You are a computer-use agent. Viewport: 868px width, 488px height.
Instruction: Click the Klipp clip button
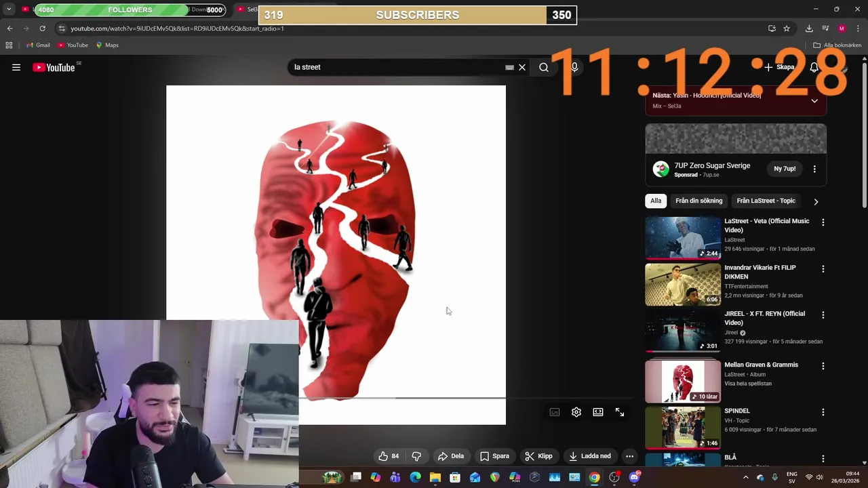point(539,456)
